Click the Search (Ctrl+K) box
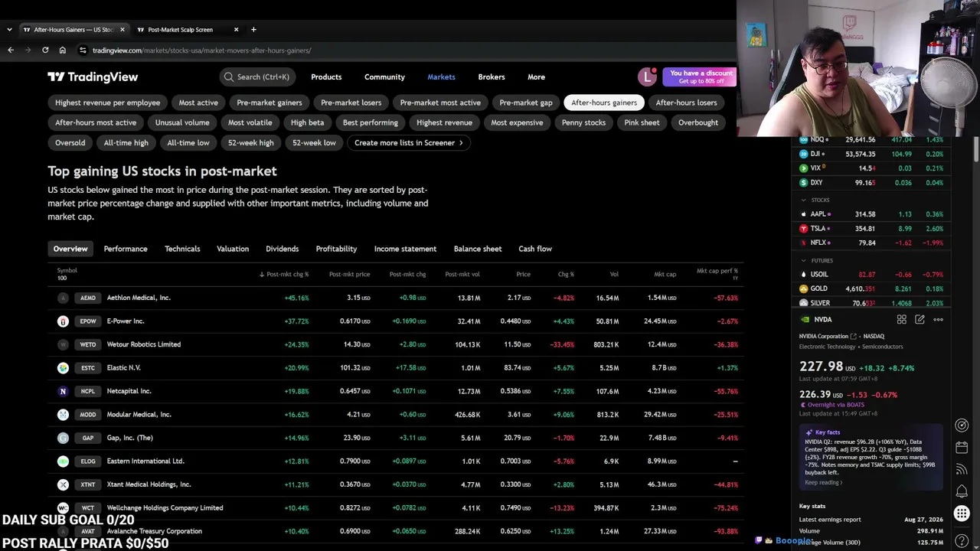 click(257, 77)
